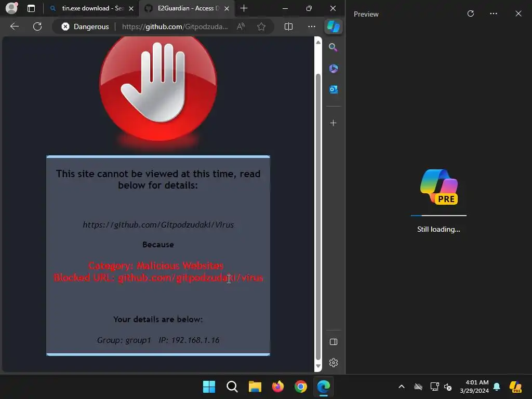Open sidebar Search tool

coord(333,47)
